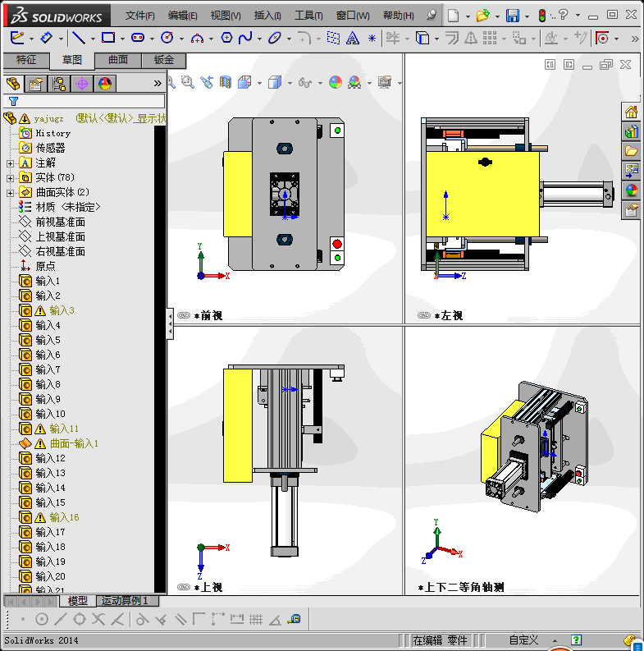Viewport: 644px width, 651px height.
Task: Open the Rectangle tool dropdown arrow
Action: click(x=122, y=39)
